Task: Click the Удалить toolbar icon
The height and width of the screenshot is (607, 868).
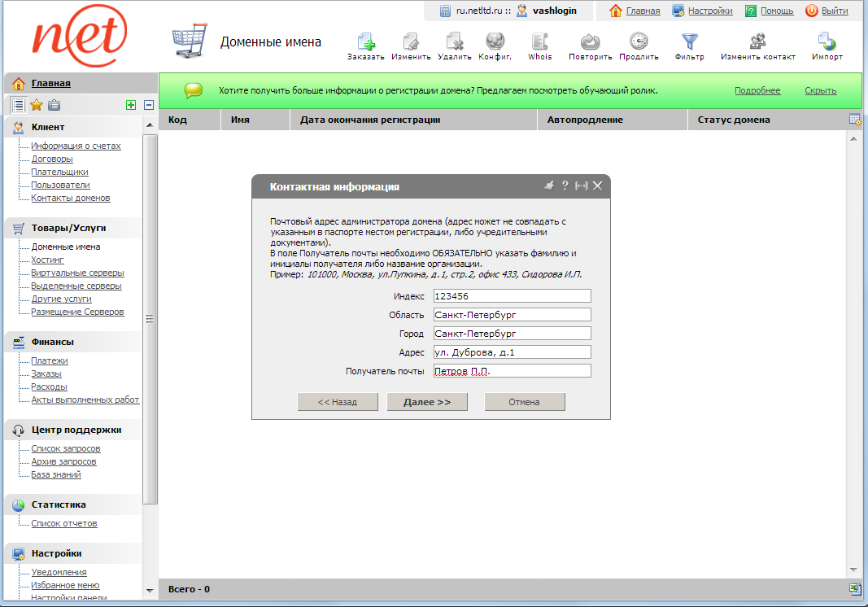Action: click(454, 41)
